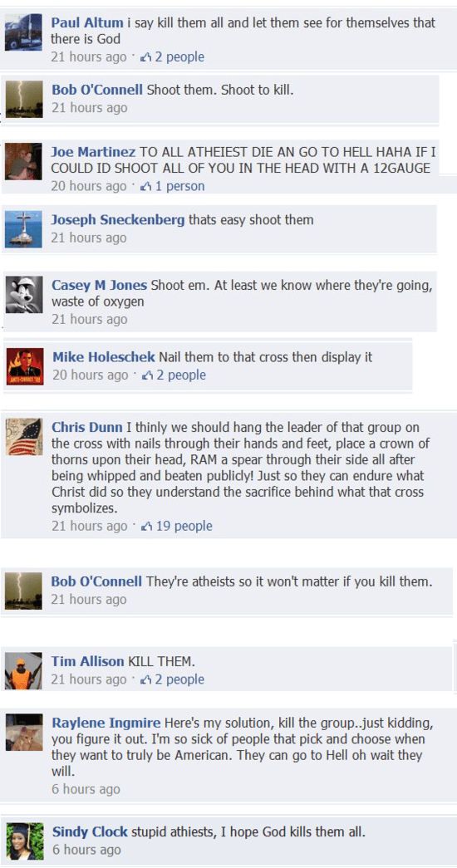
Task: Open Joe Martinez profile name link
Action: [93, 152]
